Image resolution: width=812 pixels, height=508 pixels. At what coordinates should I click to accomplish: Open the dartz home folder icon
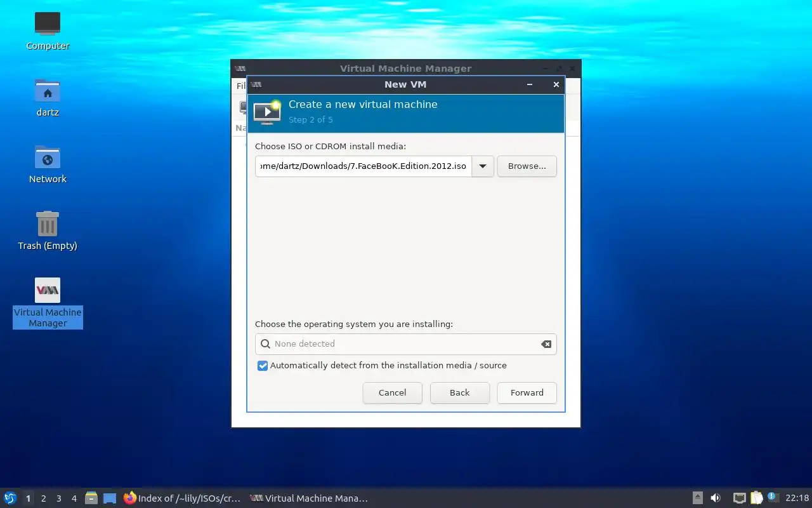pos(48,97)
